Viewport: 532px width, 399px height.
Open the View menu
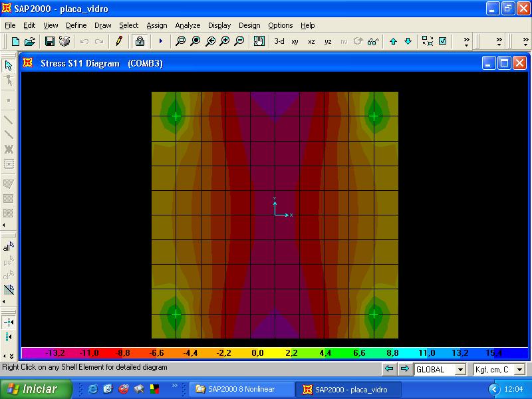51,25
